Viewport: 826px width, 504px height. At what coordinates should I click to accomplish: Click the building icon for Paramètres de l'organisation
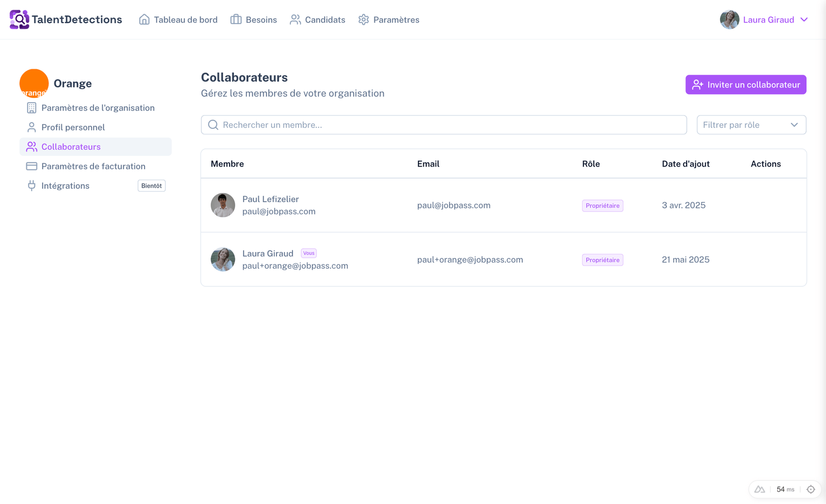pyautogui.click(x=31, y=107)
